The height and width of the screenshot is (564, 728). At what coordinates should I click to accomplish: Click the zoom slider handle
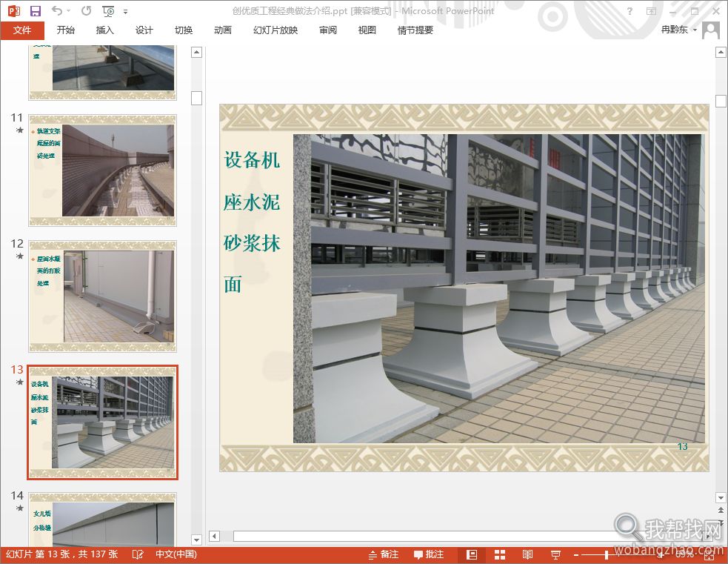coord(607,554)
